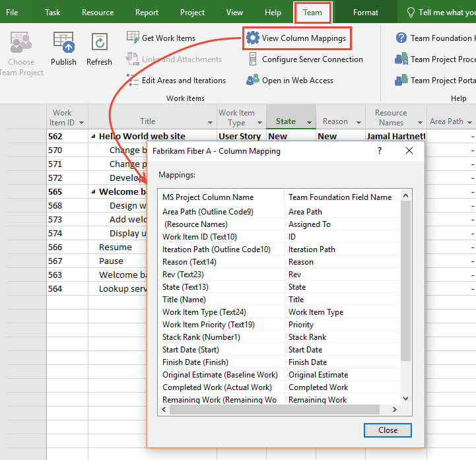The width and height of the screenshot is (476, 460).
Task: Switch to the Task tab
Action: coord(53,13)
